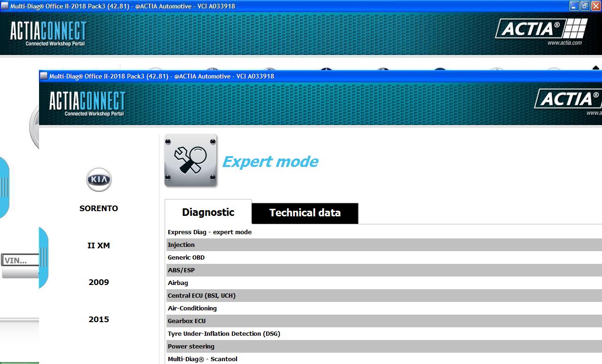Click the Kia brand logo

tap(99, 179)
